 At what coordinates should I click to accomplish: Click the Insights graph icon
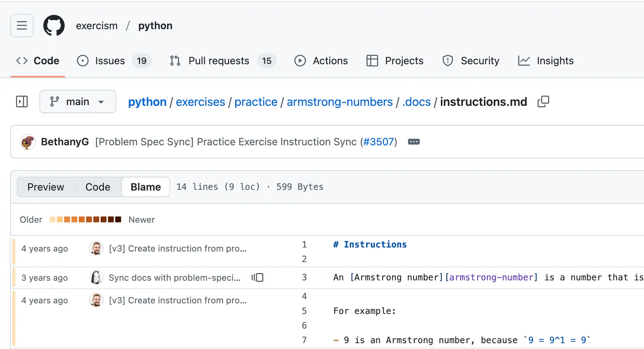coord(524,61)
